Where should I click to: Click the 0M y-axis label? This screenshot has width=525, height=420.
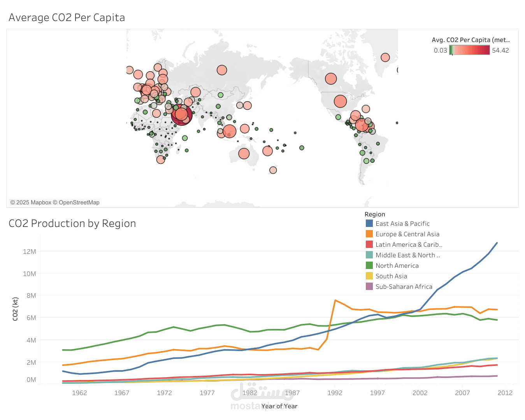[31, 380]
